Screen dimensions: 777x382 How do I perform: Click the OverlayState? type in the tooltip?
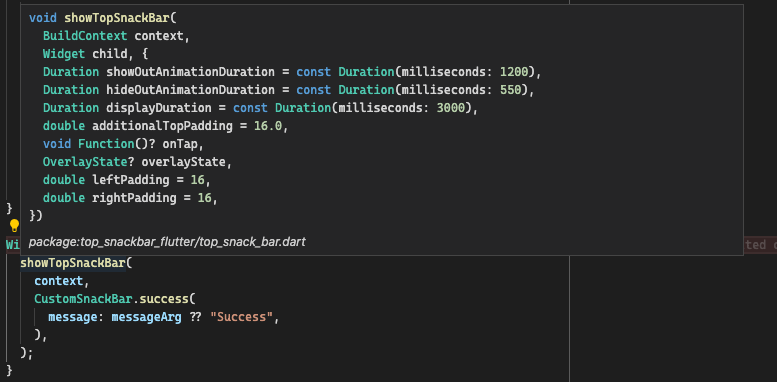pos(89,162)
